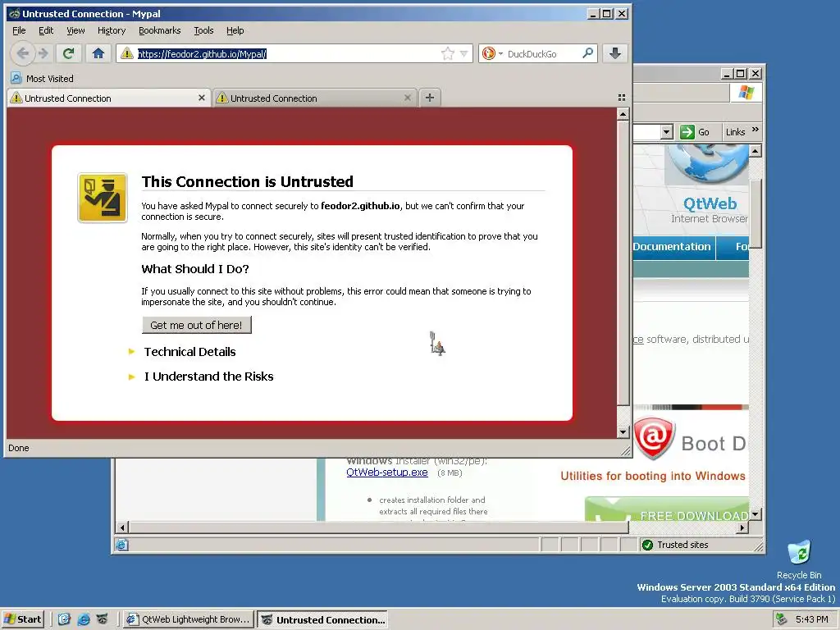Close the second Untrusted Connection tab
The image size is (840, 630).
pos(408,98)
